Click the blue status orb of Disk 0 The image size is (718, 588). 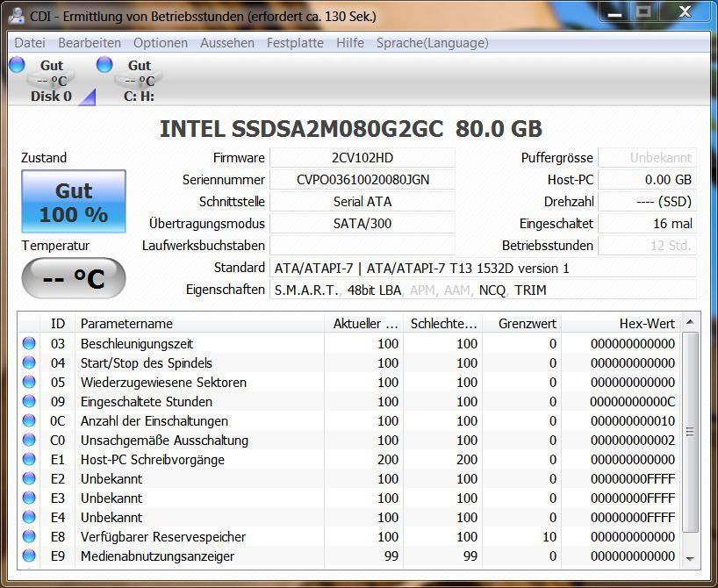(17, 65)
